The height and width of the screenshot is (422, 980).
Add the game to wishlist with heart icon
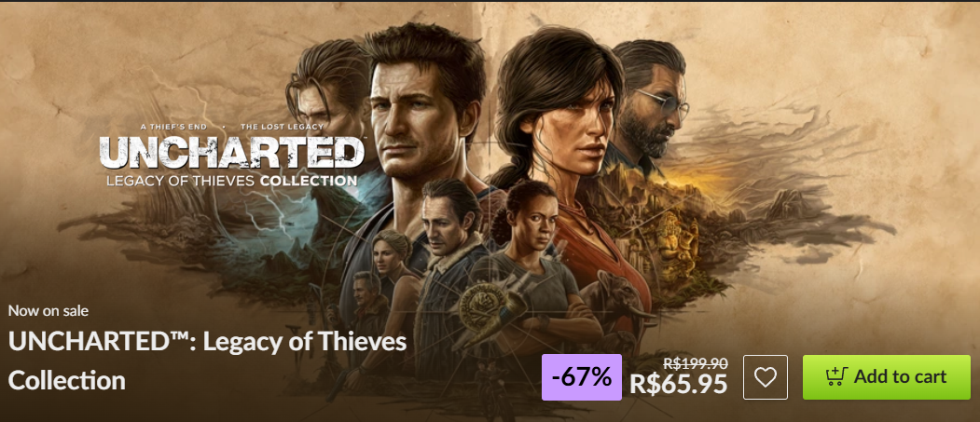(x=765, y=377)
